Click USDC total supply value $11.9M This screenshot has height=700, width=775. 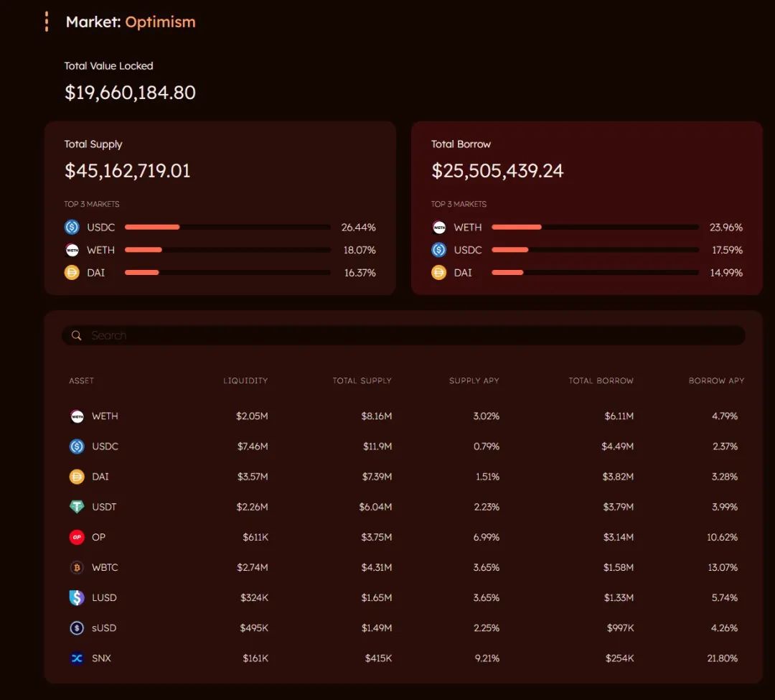377,447
